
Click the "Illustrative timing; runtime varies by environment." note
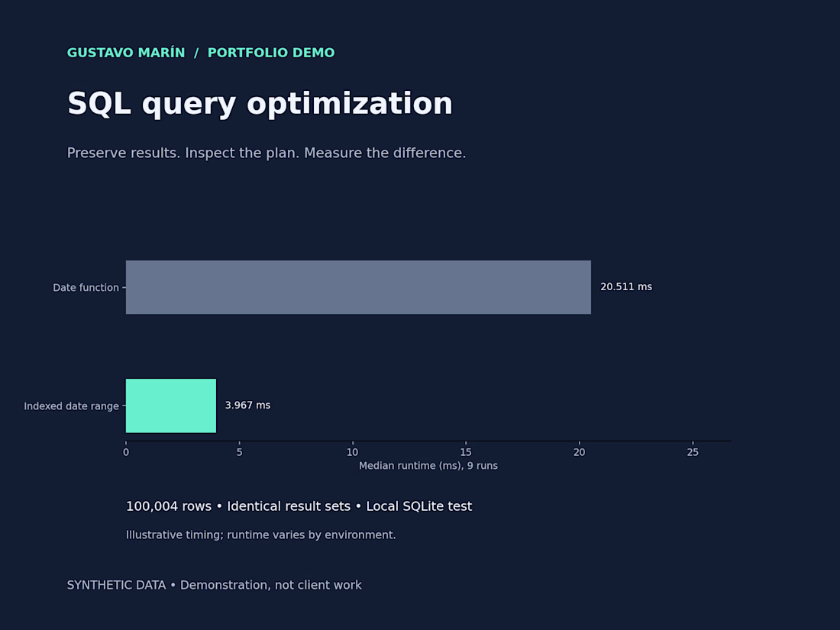tap(261, 535)
